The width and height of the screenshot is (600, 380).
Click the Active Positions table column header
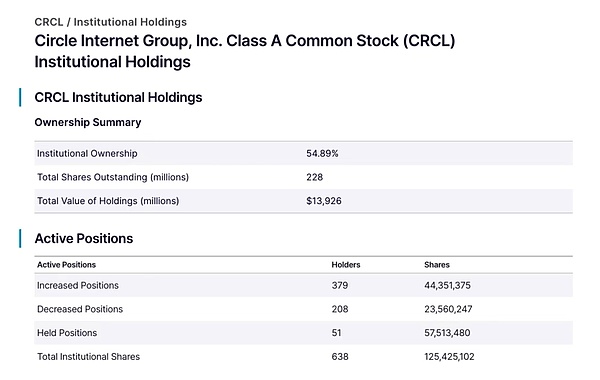point(67,265)
